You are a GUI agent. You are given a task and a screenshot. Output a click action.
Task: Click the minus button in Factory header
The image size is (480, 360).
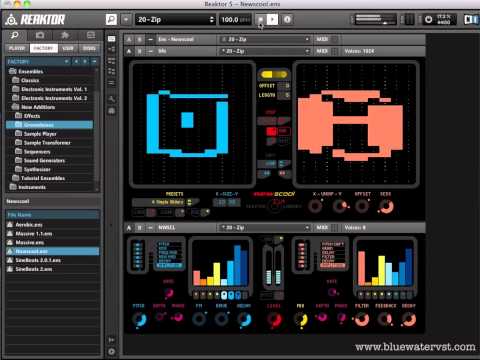(94, 62)
